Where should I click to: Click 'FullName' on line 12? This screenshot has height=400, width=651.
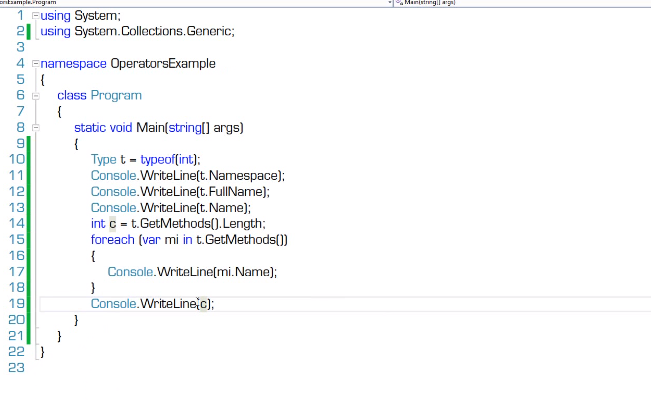coord(235,192)
